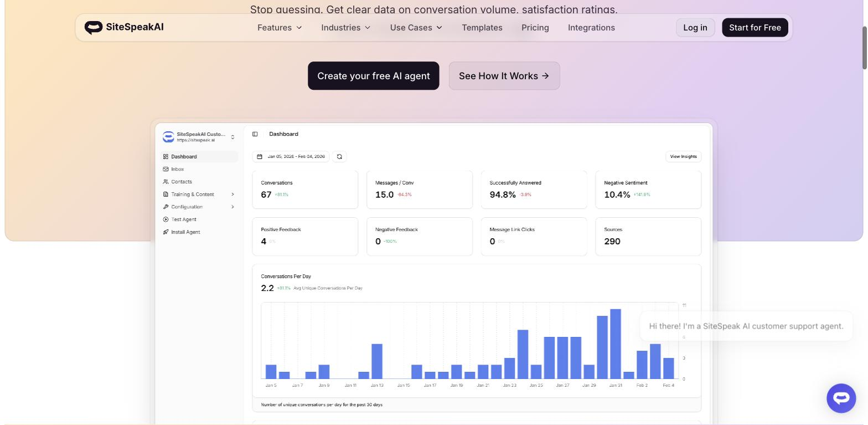This screenshot has height=425, width=868.
Task: Open the Templates nav item
Action: tap(482, 28)
